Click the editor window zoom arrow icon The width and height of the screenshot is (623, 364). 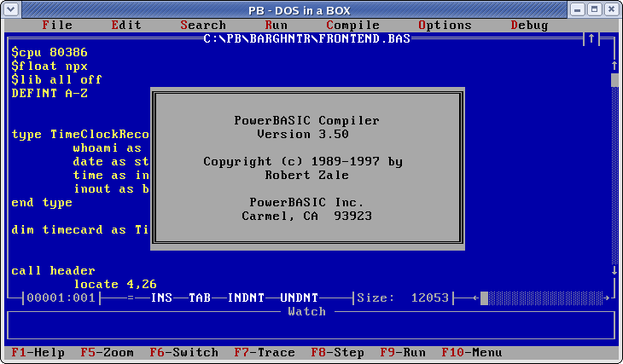591,38
